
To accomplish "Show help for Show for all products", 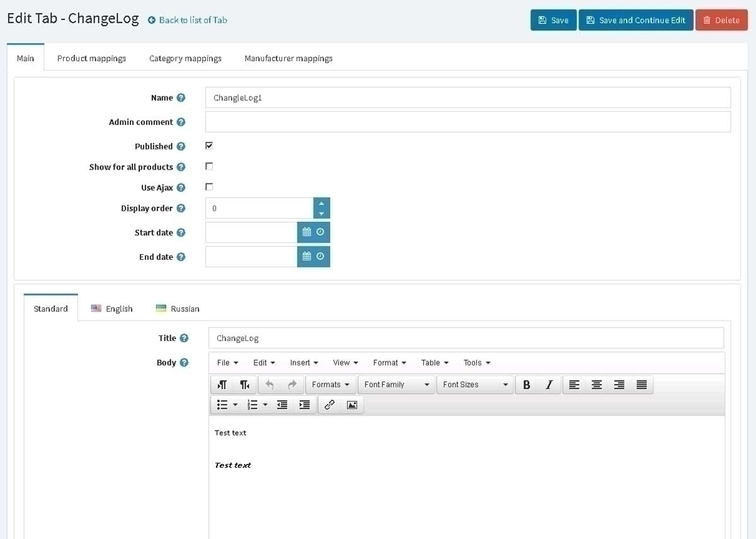I will pyautogui.click(x=181, y=167).
